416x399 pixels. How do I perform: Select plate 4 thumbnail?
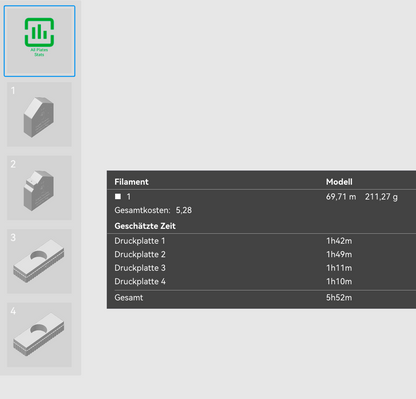click(x=39, y=335)
